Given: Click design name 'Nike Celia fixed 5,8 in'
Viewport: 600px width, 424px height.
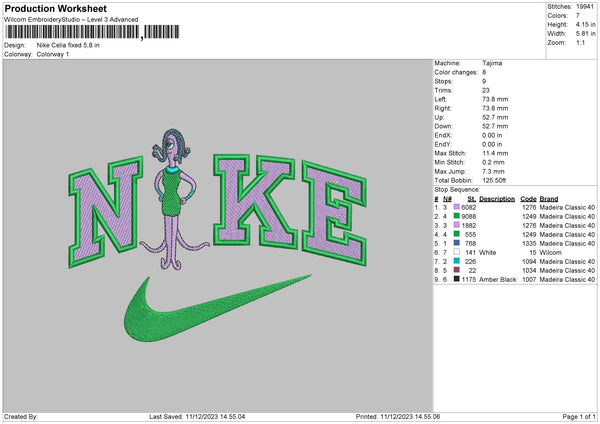Looking at the screenshot, I should click(68, 45).
